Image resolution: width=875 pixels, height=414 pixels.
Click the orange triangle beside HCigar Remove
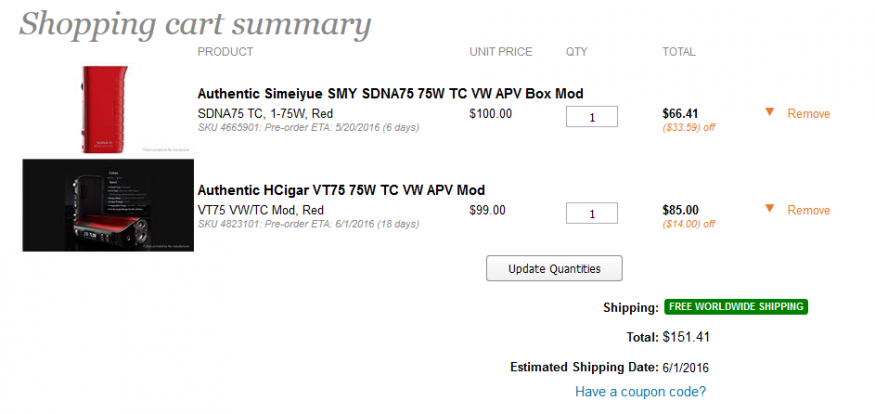[x=770, y=209]
